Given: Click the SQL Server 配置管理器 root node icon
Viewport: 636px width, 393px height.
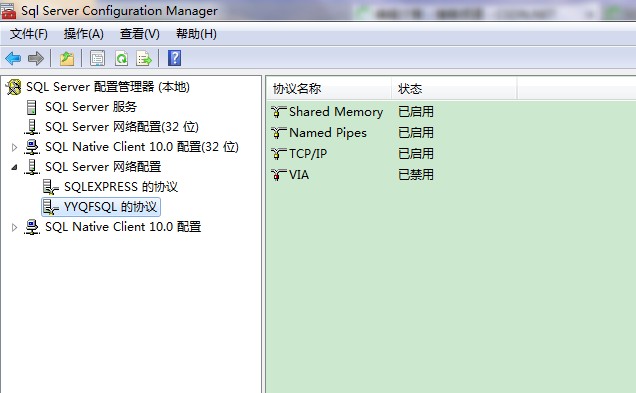Looking at the screenshot, I should [x=14, y=87].
